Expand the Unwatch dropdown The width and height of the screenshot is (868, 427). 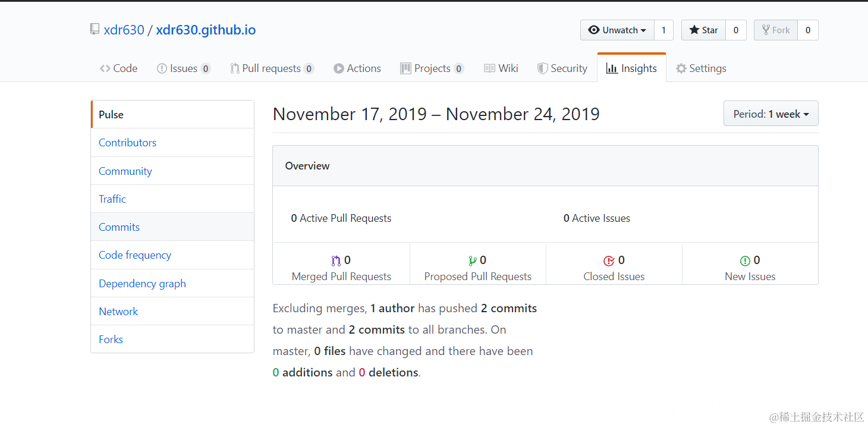[617, 30]
